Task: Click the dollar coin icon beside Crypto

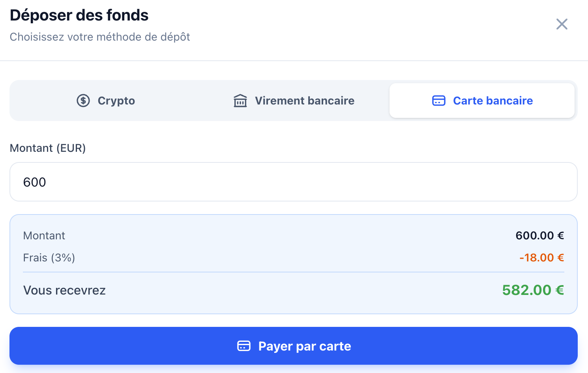Action: 83,101
